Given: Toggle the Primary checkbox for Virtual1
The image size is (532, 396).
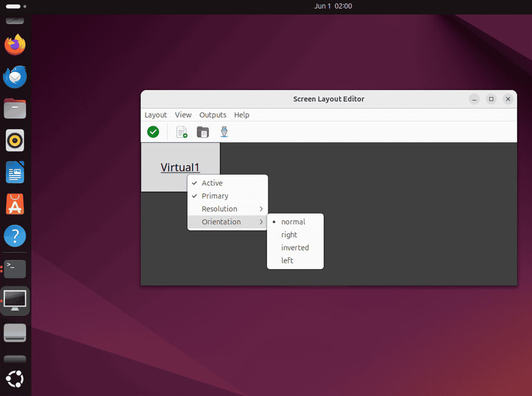Looking at the screenshot, I should click(x=228, y=196).
